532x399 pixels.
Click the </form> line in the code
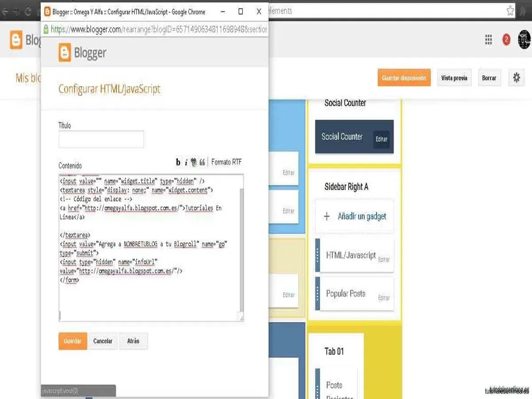point(69,280)
